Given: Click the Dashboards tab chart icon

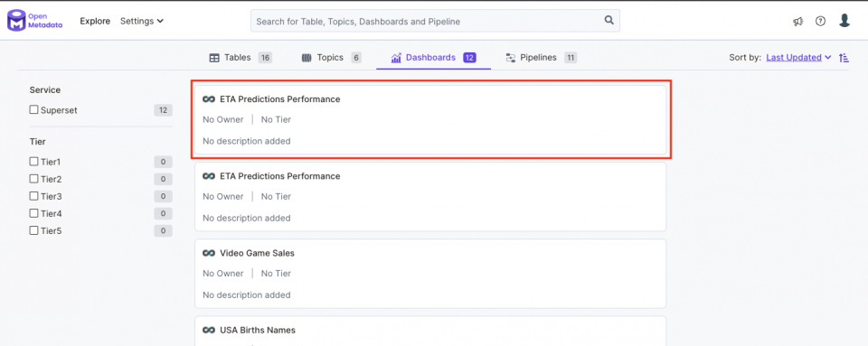Looking at the screenshot, I should [396, 58].
